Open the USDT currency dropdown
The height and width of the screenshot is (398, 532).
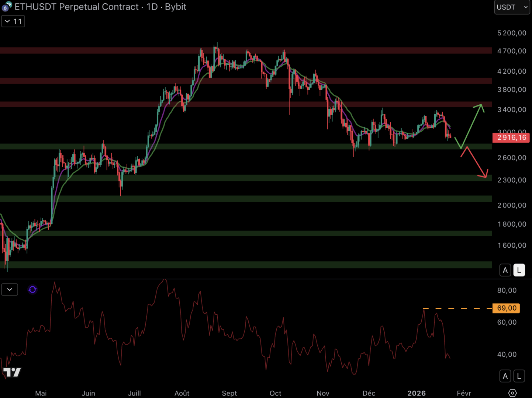[512, 7]
